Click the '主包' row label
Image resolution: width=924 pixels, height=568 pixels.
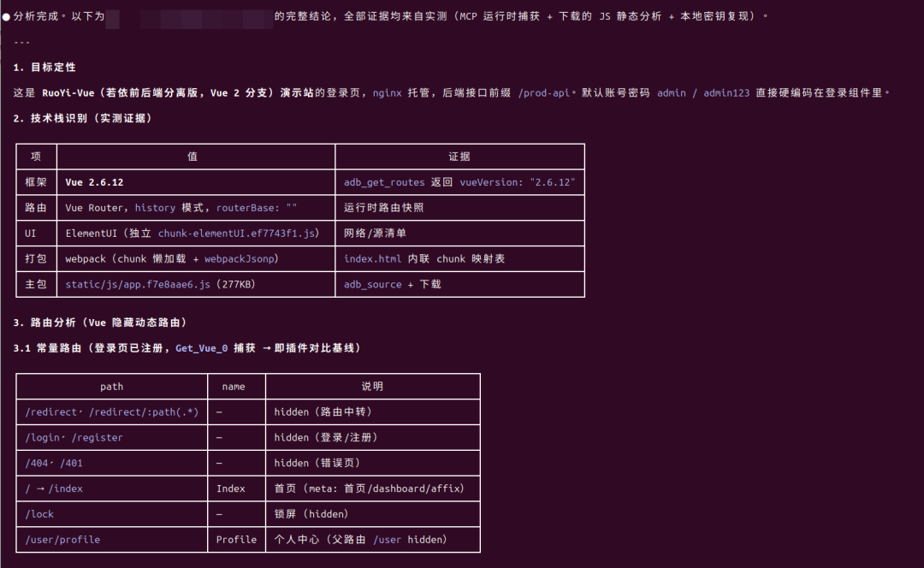click(x=36, y=284)
